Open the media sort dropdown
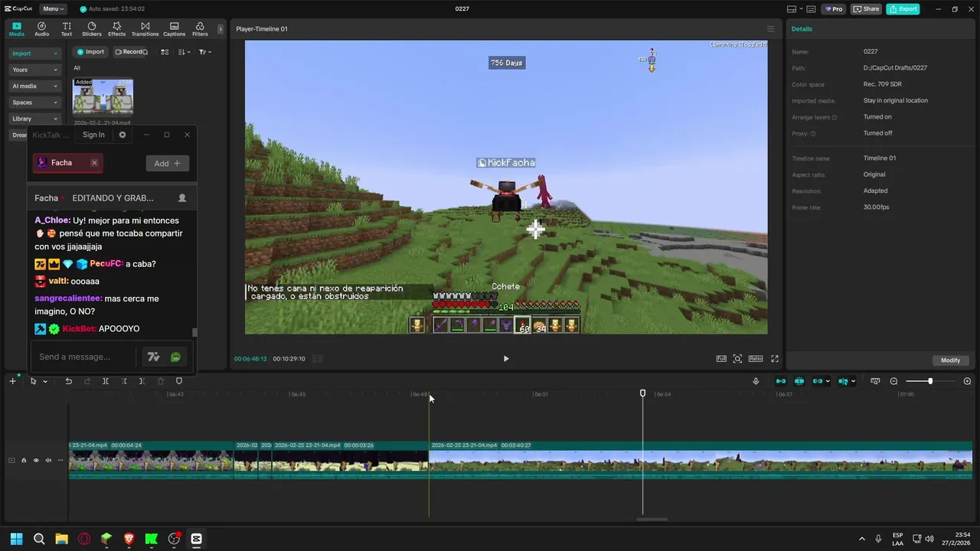Image resolution: width=980 pixels, height=551 pixels. click(184, 52)
